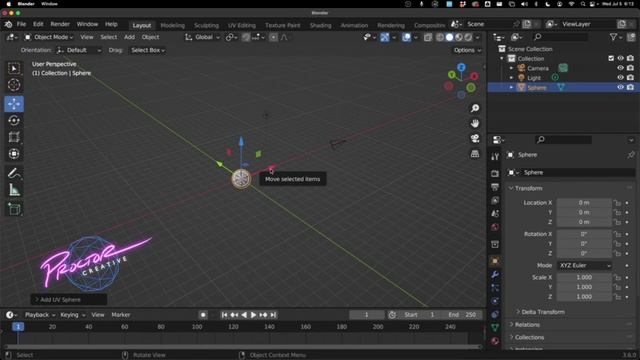Play the animation in reverse

click(x=244, y=315)
